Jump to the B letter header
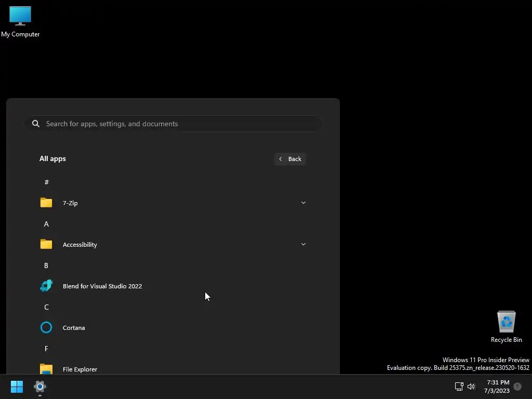Image resolution: width=532 pixels, height=399 pixels. click(x=46, y=265)
